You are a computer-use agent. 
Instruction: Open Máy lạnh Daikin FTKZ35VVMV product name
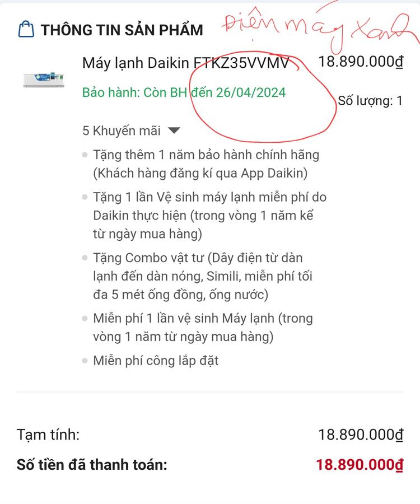[x=186, y=63]
